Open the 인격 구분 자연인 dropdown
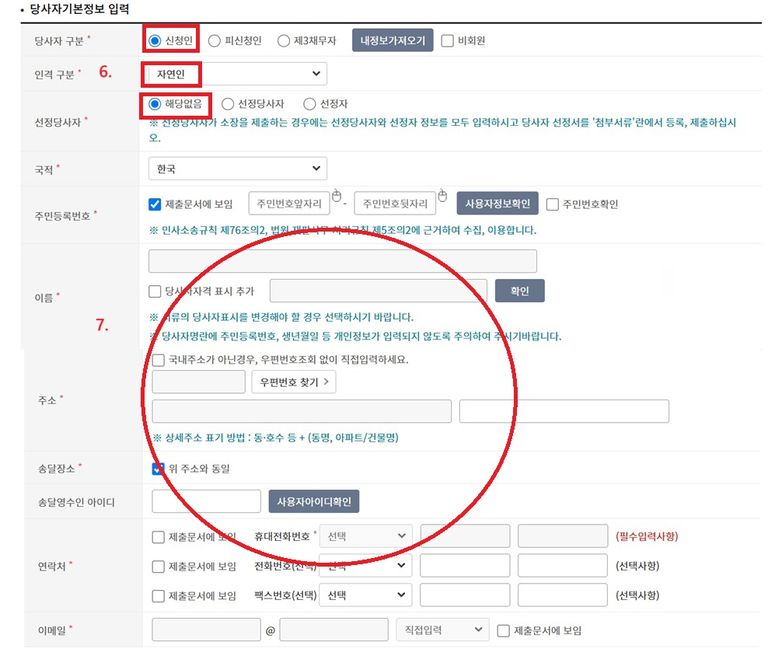Screen dimensions: 768x666 (x=236, y=73)
